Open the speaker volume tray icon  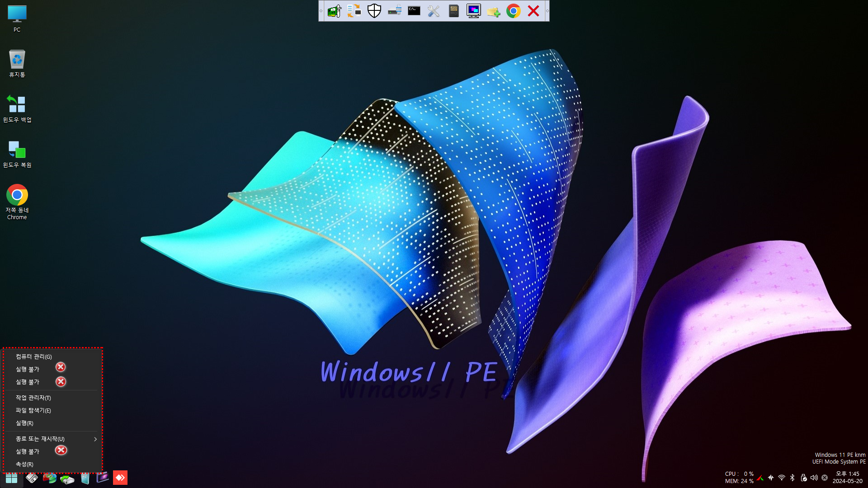(x=814, y=478)
